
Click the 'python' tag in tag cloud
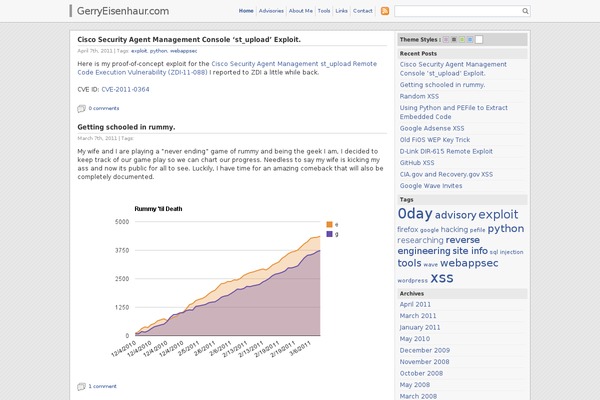(x=506, y=229)
